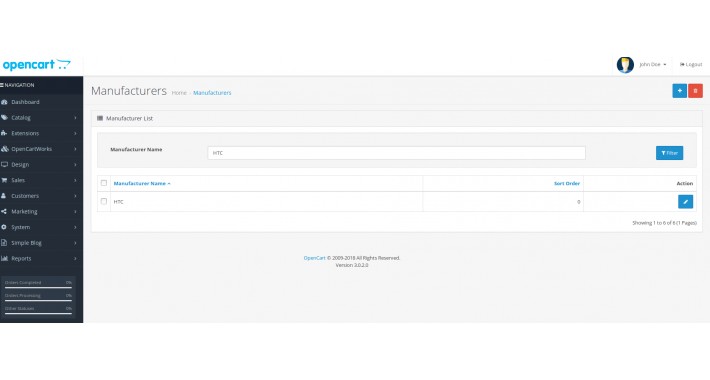Click the Sales cart icon

point(4,180)
